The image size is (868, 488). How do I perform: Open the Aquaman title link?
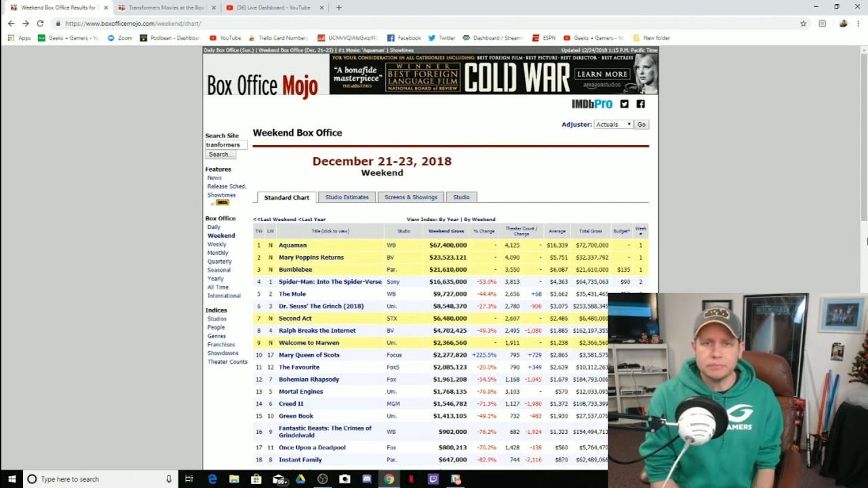pos(292,245)
